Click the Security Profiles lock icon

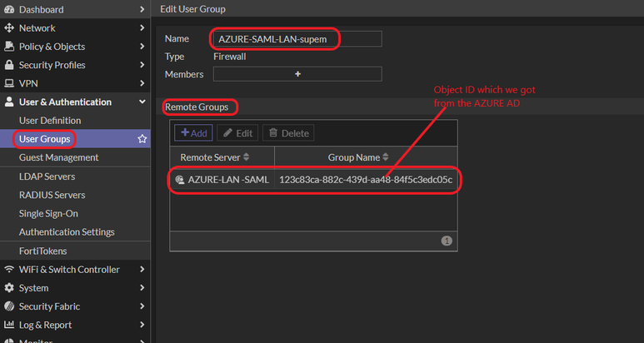point(8,65)
